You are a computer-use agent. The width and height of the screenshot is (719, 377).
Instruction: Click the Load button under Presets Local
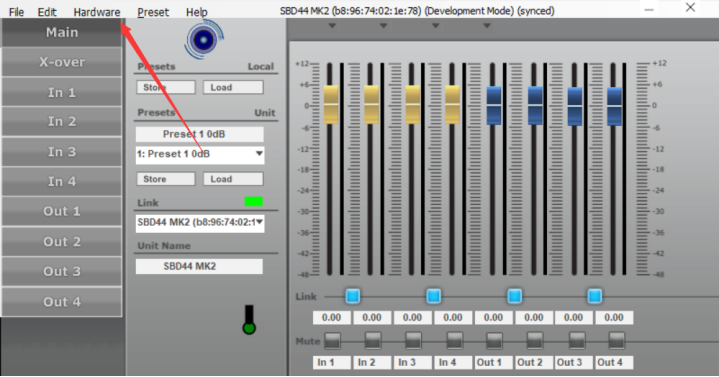[x=233, y=87]
